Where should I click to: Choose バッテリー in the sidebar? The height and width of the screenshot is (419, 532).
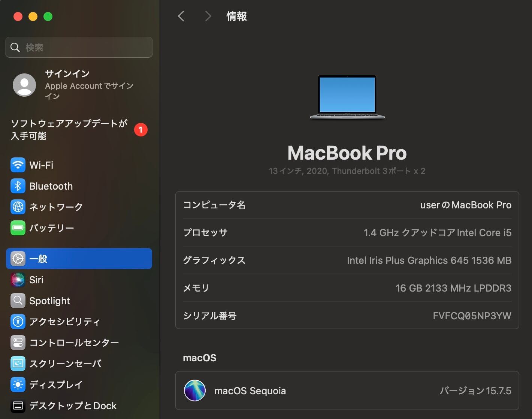tap(52, 228)
